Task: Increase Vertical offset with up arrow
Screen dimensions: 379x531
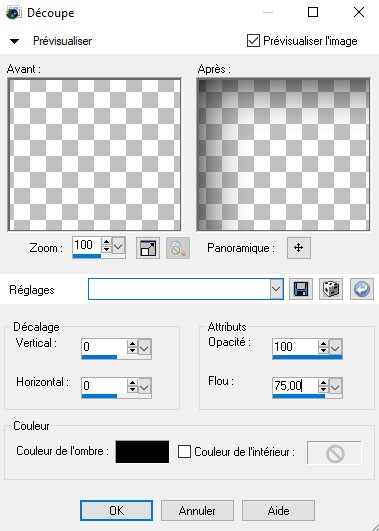Action: [x=132, y=343]
